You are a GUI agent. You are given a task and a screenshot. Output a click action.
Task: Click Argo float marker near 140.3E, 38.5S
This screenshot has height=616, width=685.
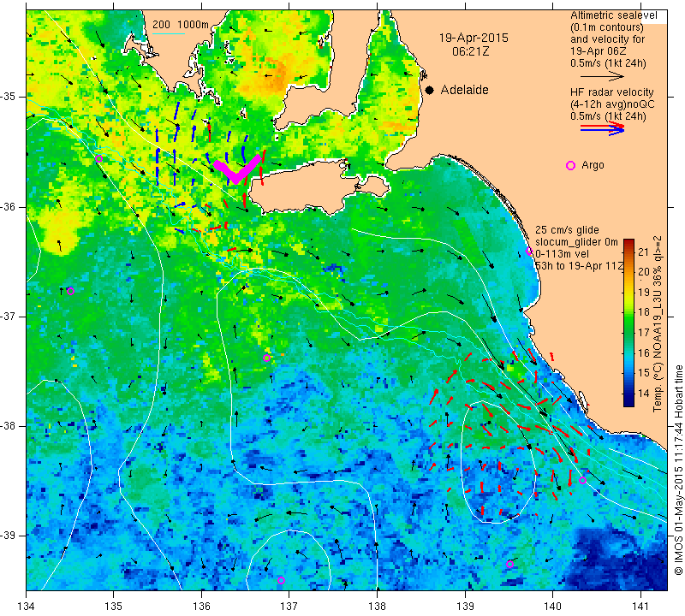(582, 480)
